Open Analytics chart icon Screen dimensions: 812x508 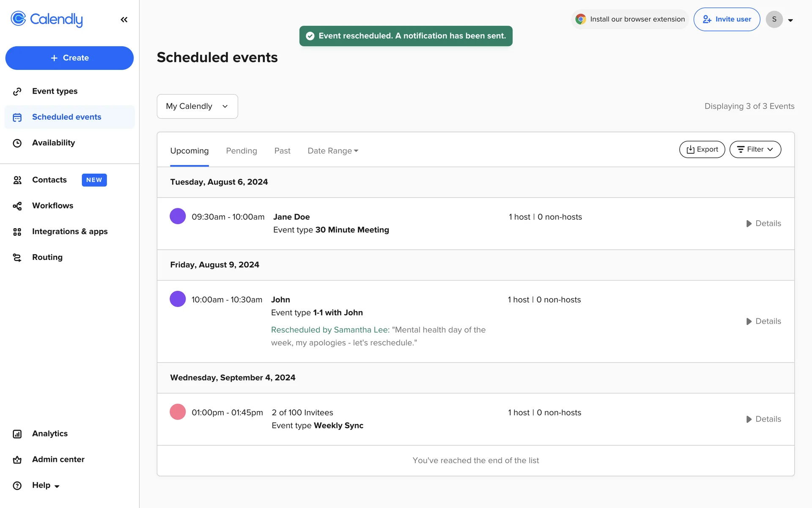pos(17,434)
